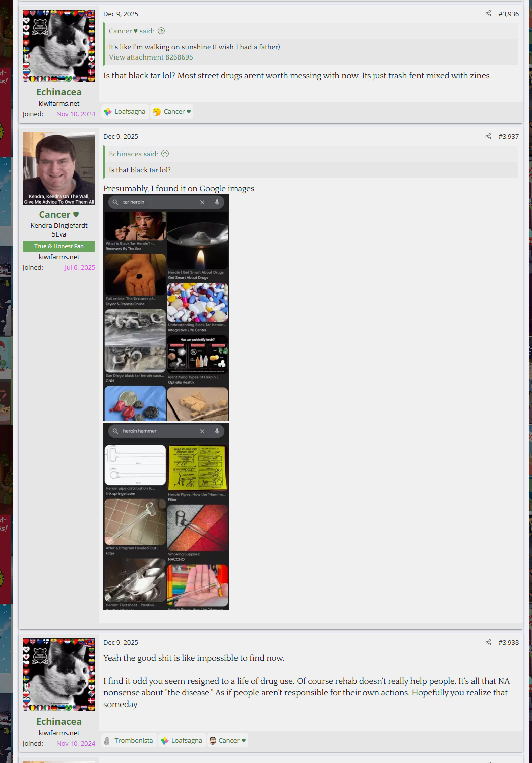Image resolution: width=532 pixels, height=763 pixels.
Task: Click the True & Honest Fan badge
Action: coord(59,246)
